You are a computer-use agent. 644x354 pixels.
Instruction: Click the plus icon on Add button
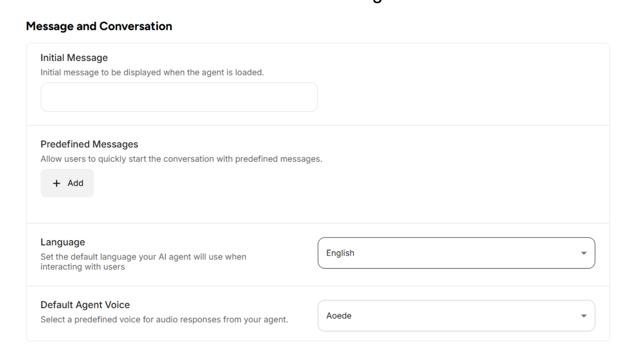(x=56, y=183)
